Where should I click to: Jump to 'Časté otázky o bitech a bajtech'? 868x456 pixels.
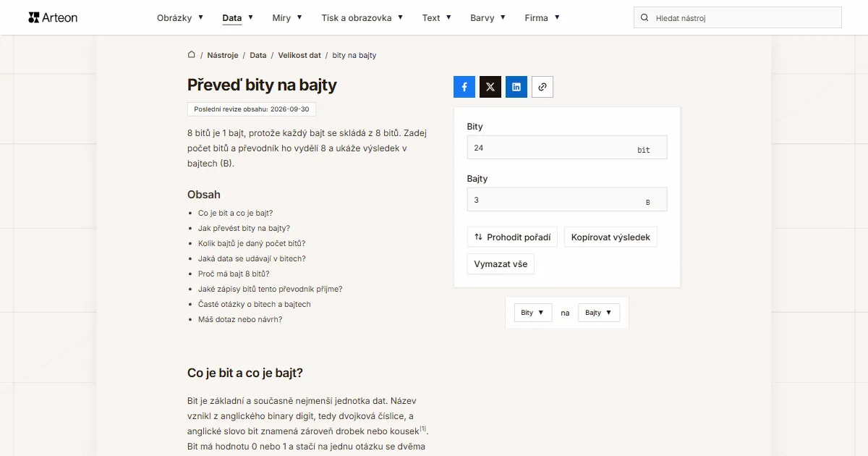click(x=255, y=304)
